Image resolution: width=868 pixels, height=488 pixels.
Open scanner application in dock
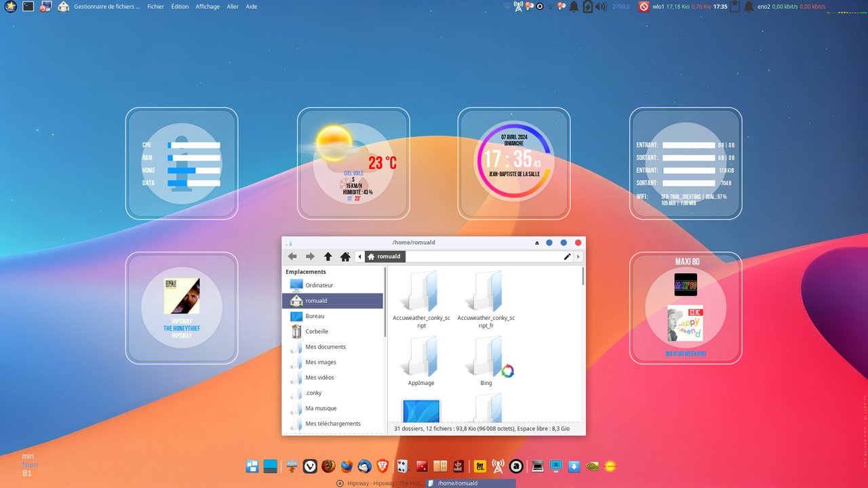pyautogui.click(x=538, y=466)
